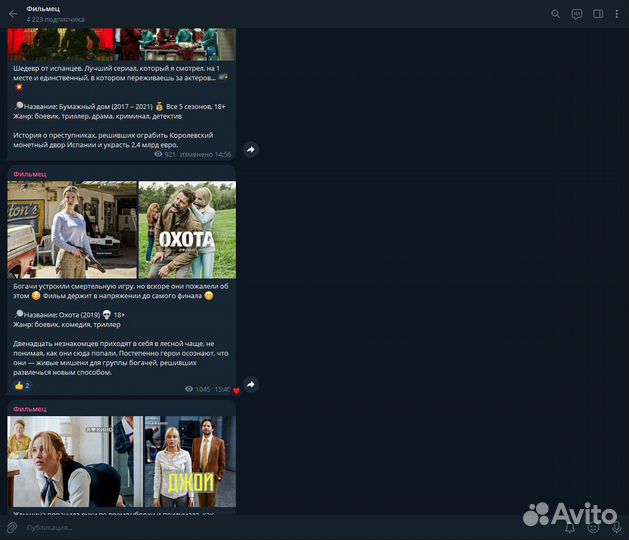Open the Охота poster image
Image resolution: width=629 pixels, height=540 pixels.
[x=187, y=230]
